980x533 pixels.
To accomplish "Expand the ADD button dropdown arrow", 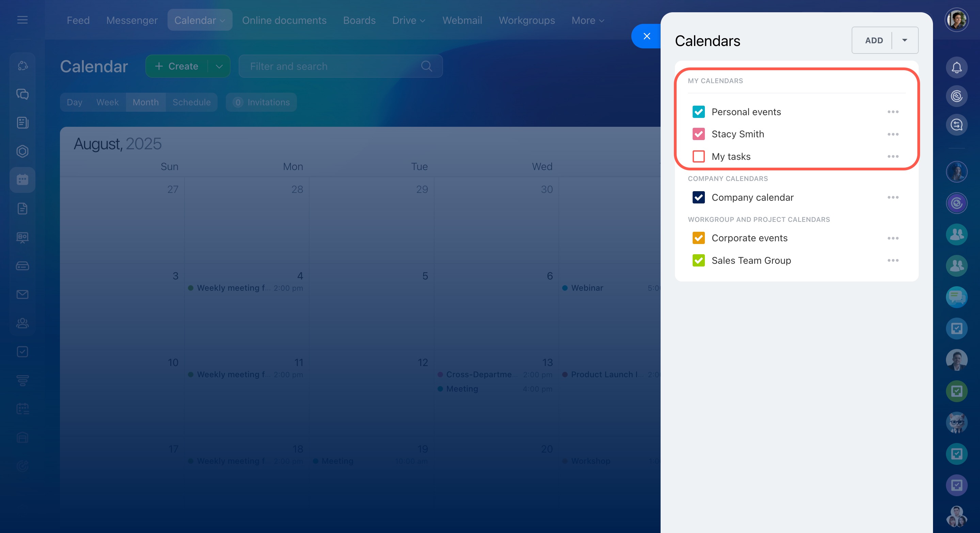I will point(905,40).
